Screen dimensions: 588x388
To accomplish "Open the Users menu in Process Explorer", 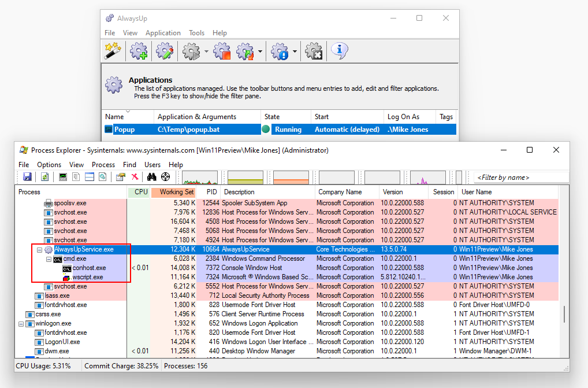I will click(x=152, y=165).
